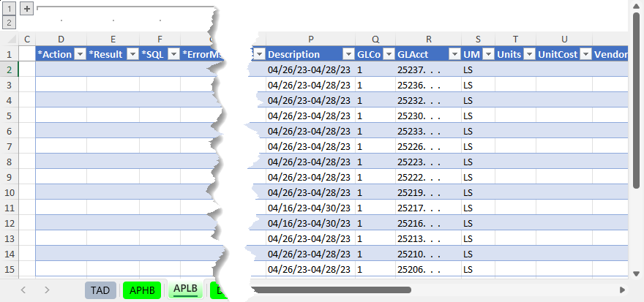Select row 11 header
644x302 pixels.
(x=10, y=208)
